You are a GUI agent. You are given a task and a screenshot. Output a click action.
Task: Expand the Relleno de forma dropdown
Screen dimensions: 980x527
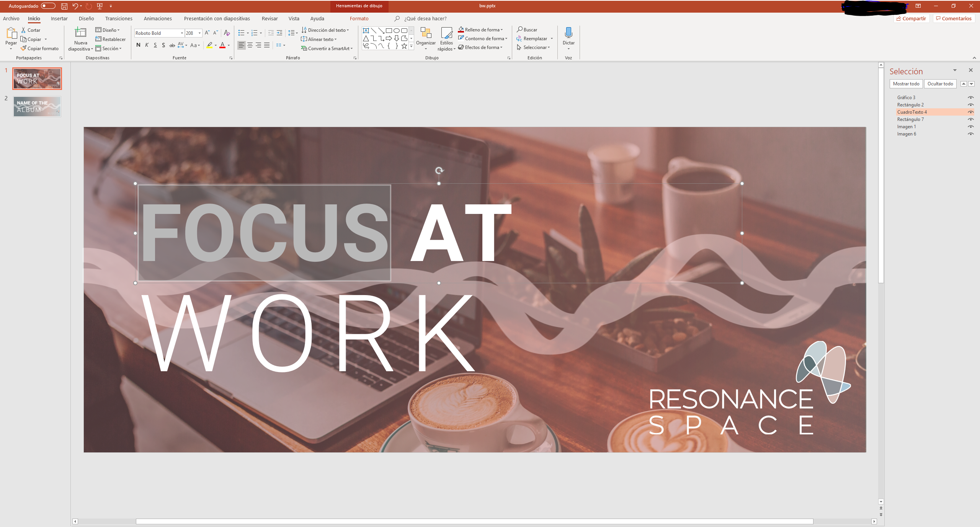(501, 30)
